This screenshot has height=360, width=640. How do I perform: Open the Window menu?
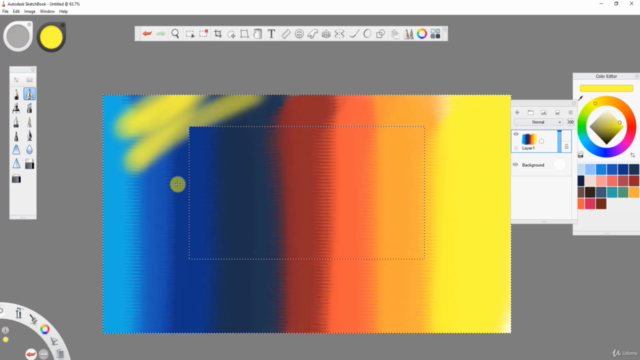(47, 11)
